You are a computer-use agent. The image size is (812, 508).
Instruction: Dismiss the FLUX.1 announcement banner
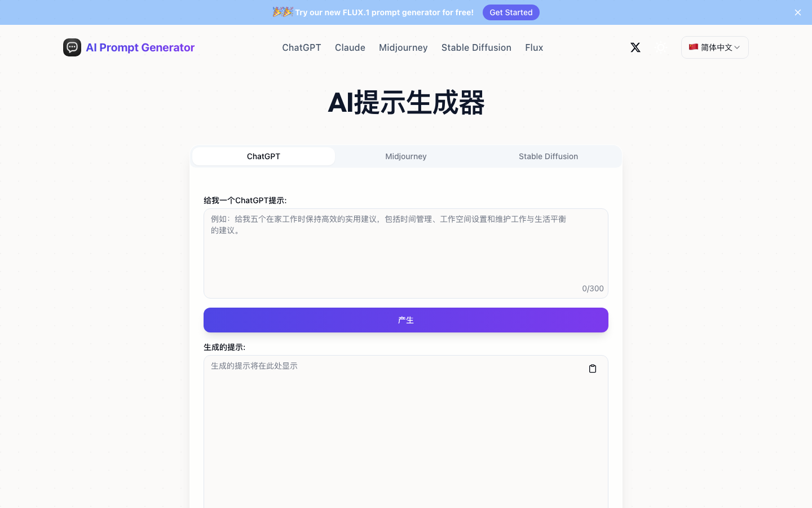798,12
